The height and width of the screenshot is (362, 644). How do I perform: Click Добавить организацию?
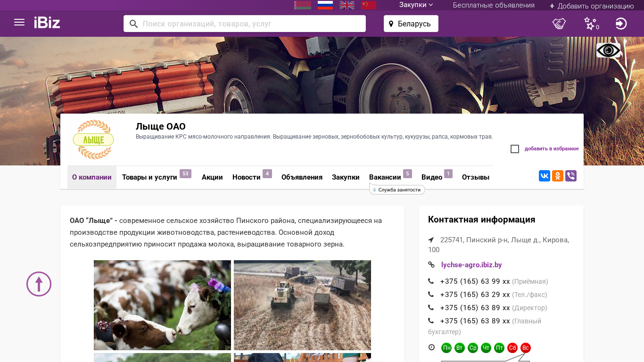tap(592, 6)
